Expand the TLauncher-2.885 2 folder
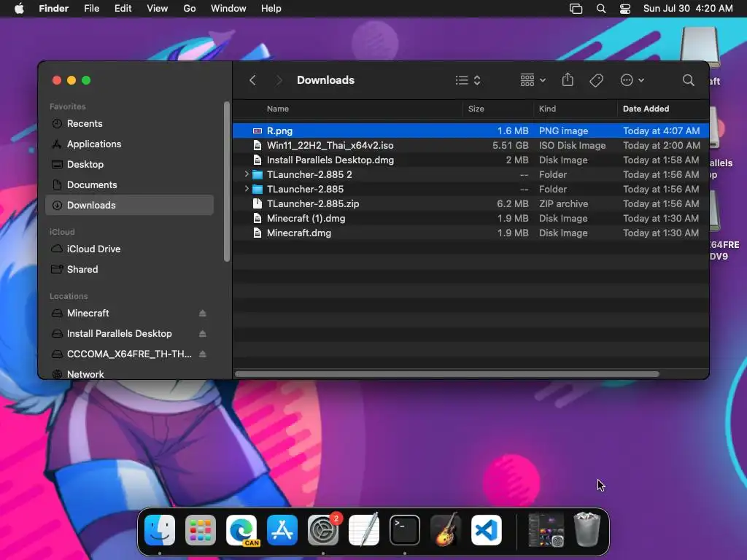Viewport: 747px width, 560px height. [247, 174]
